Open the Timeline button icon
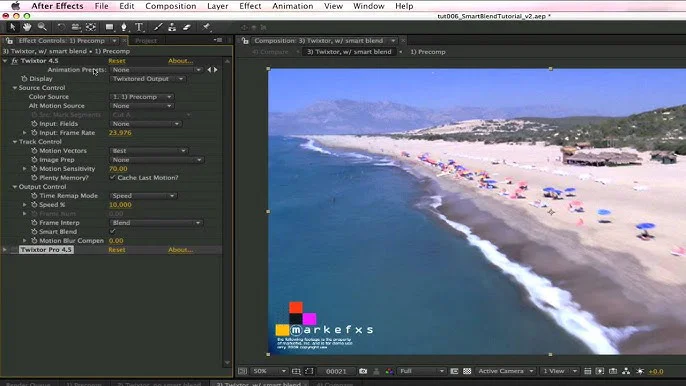The height and width of the screenshot is (386, 686). (613, 371)
